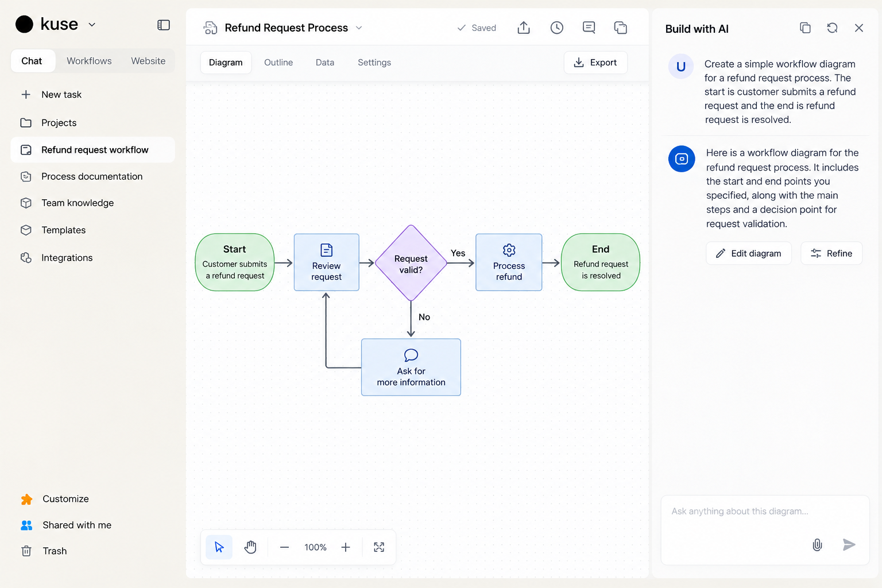
Task: Select the Diagram tab
Action: point(226,63)
